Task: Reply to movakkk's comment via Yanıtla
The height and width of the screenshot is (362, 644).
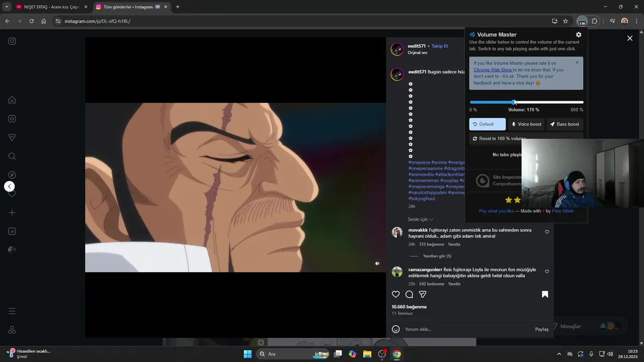Action: pos(454,244)
